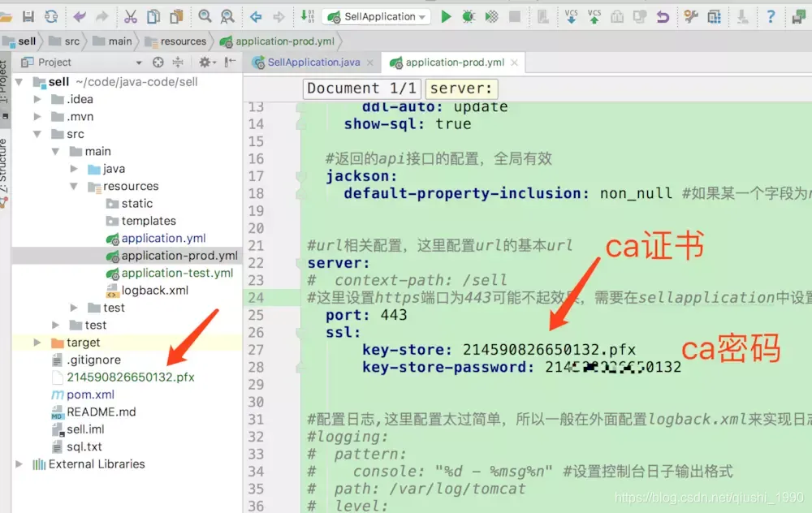Click the 'server:' YAML breadcrumb
Viewport: 812px width, 513px height.
click(461, 88)
